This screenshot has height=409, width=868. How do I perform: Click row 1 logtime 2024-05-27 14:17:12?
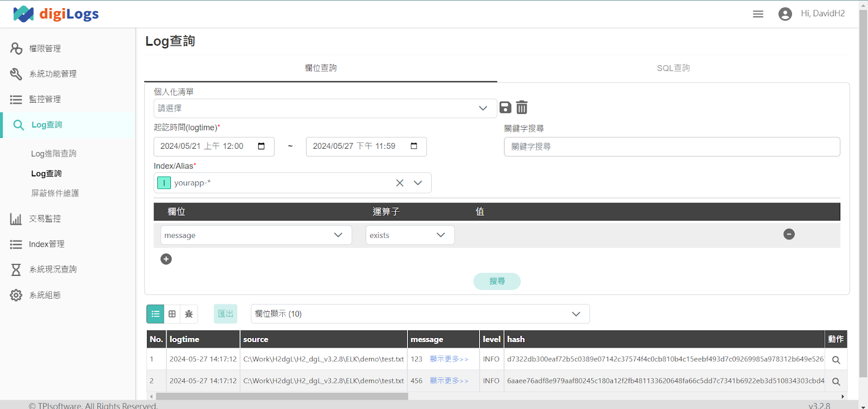click(203, 360)
